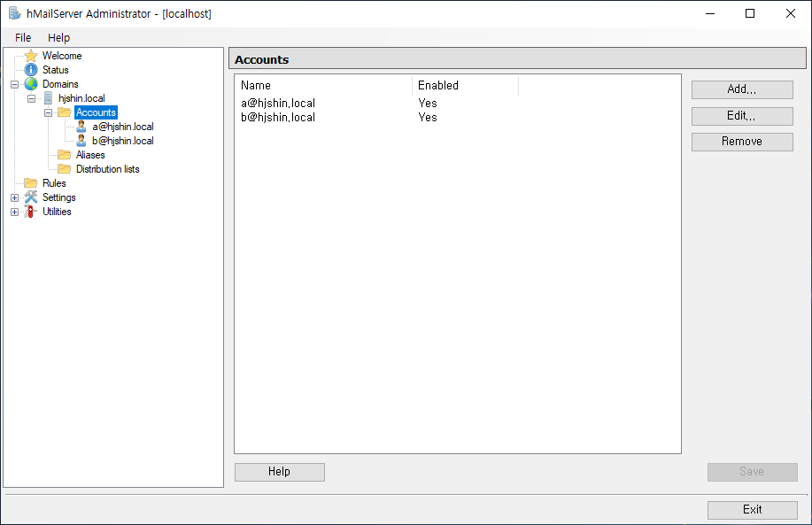Image resolution: width=812 pixels, height=525 pixels.
Task: Click the Yes value for a@hjshin.local
Action: pyautogui.click(x=428, y=103)
